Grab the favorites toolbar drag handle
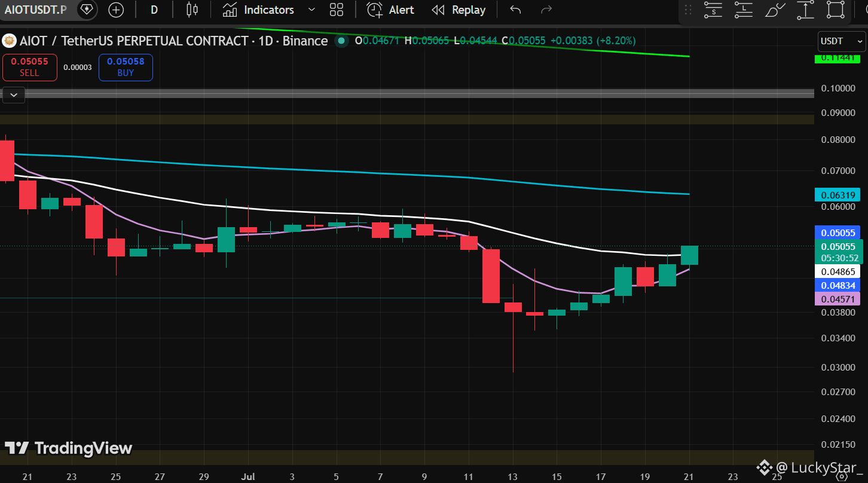The image size is (868, 483). (x=687, y=10)
